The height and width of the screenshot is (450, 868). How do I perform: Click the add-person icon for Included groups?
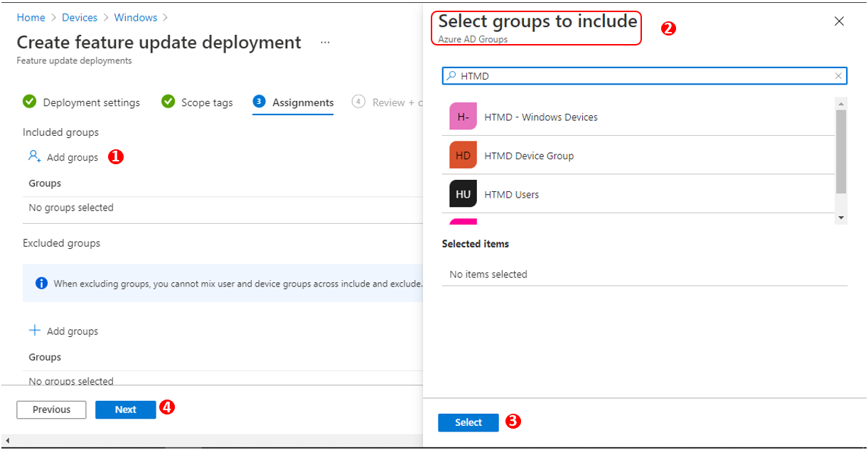[34, 156]
